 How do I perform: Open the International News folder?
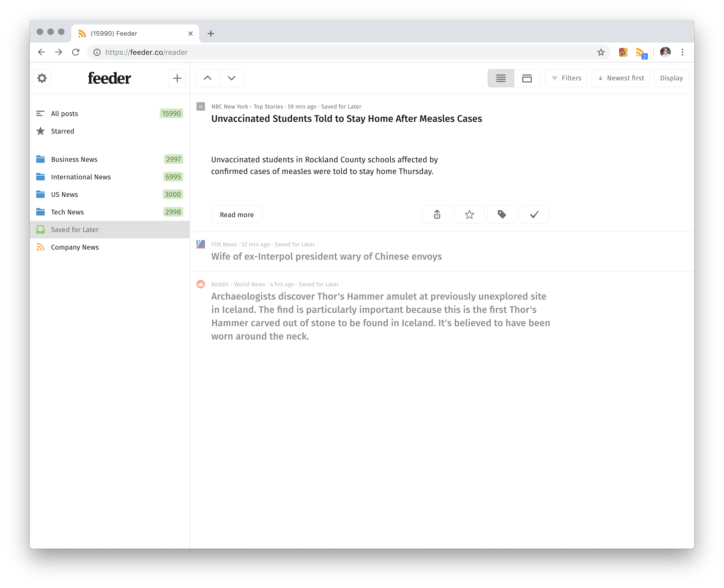point(109,177)
